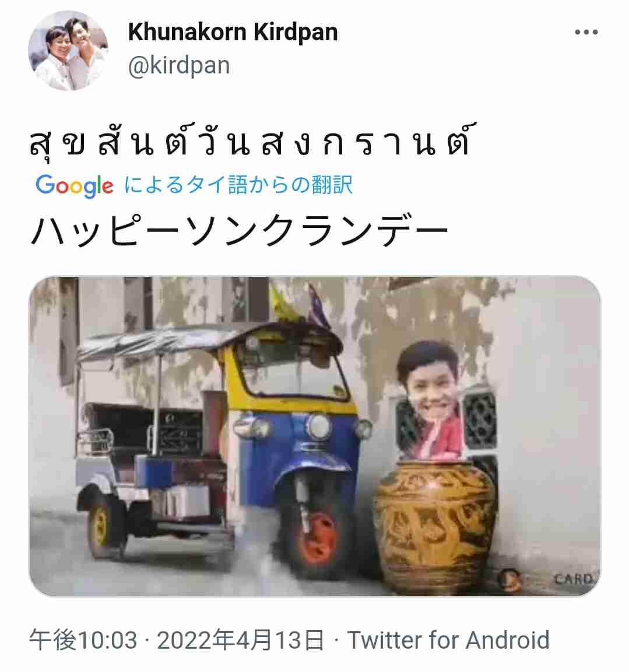
Task: Click the 午後10:03 timestamp
Action: [x=83, y=641]
